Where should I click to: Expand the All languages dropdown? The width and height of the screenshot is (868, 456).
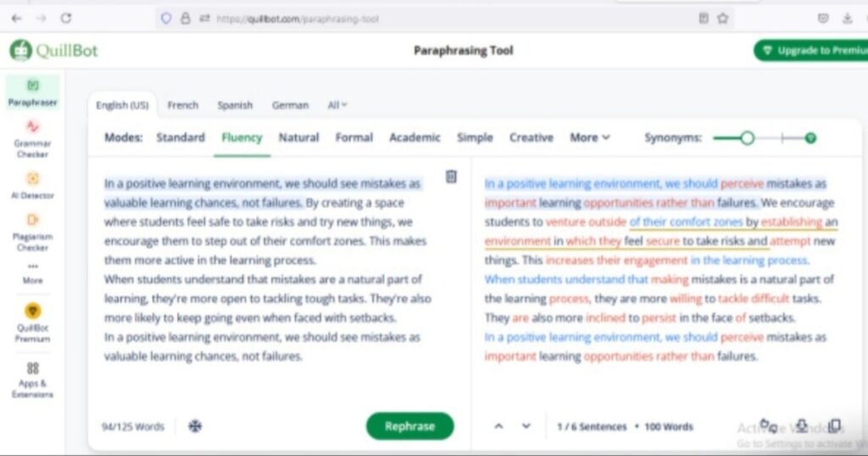click(337, 104)
